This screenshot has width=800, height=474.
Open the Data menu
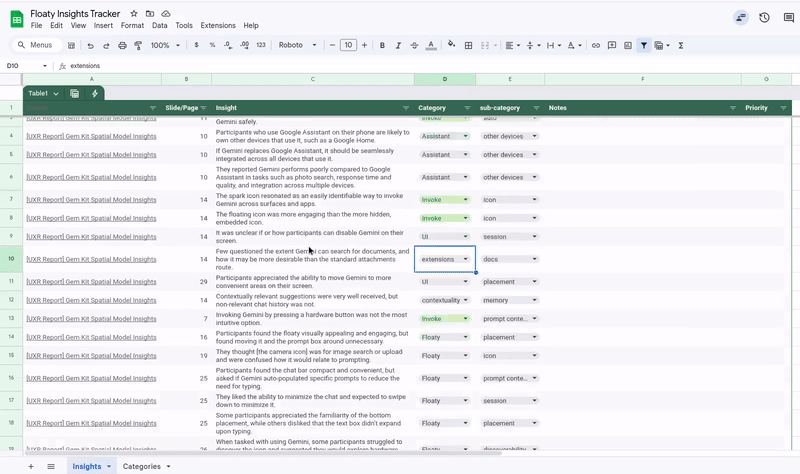(x=160, y=26)
